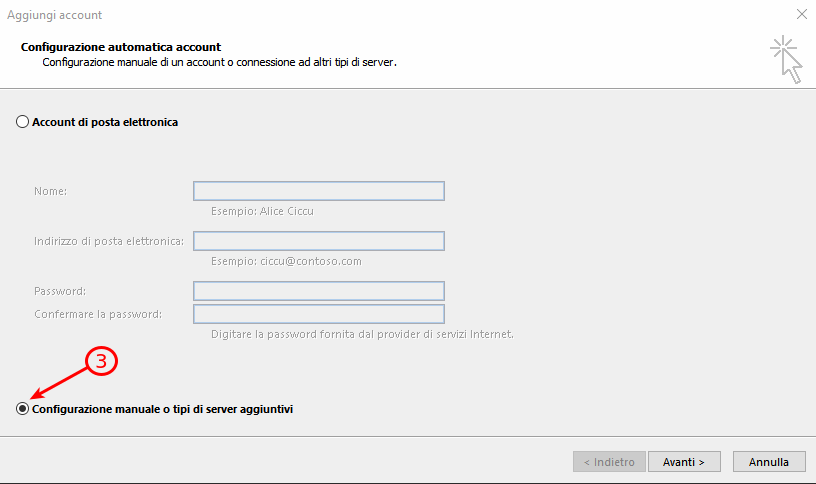This screenshot has width=816, height=484.
Task: Click the 'Account di posta elettronica' option label text
Action: click(x=105, y=122)
